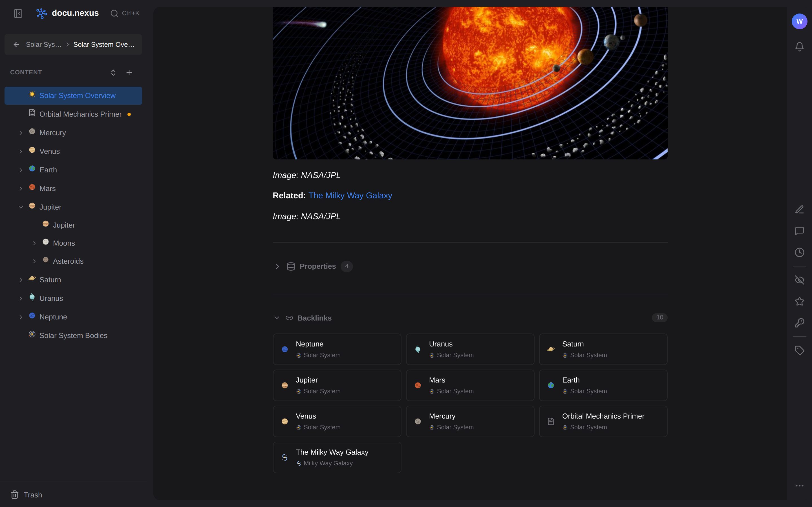The height and width of the screenshot is (507, 812).
Task: Open the key permissions icon
Action: tap(799, 323)
